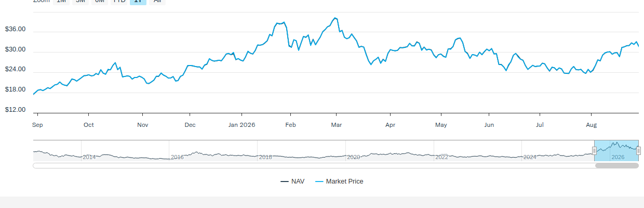Click the 2024 label in navigator
The height and width of the screenshot is (208, 644).
tap(530, 157)
